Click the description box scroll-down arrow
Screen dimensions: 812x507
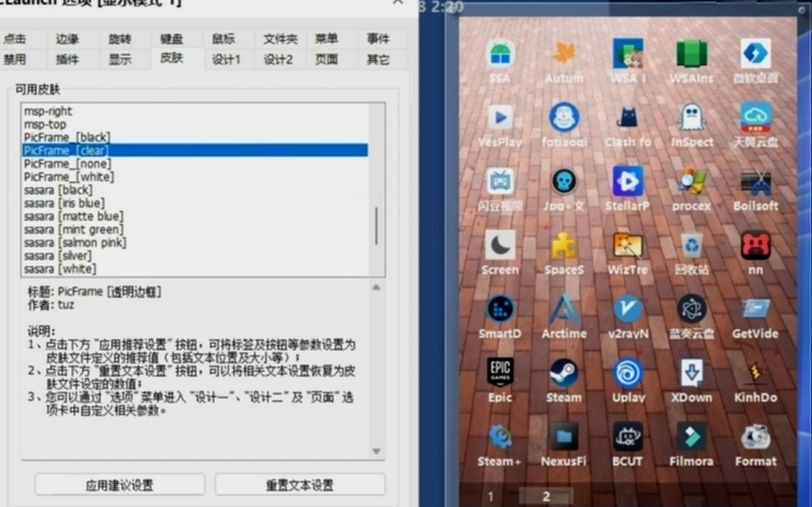pyautogui.click(x=376, y=451)
